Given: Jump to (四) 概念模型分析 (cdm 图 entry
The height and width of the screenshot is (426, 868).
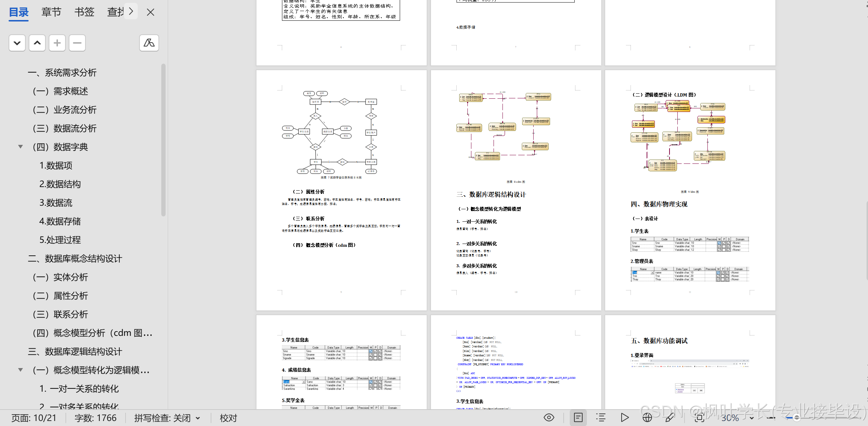Looking at the screenshot, I should pyautogui.click(x=93, y=333).
